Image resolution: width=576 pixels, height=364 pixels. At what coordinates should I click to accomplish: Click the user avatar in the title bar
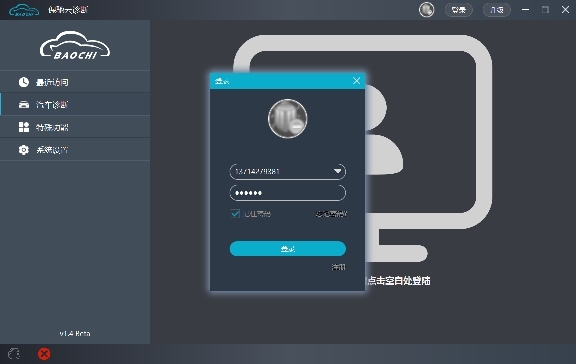click(426, 10)
